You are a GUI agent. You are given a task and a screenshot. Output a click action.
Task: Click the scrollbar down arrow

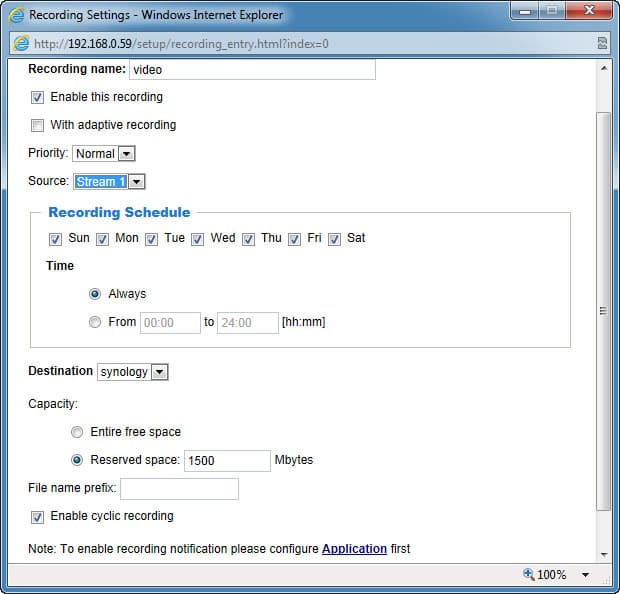[x=604, y=554]
